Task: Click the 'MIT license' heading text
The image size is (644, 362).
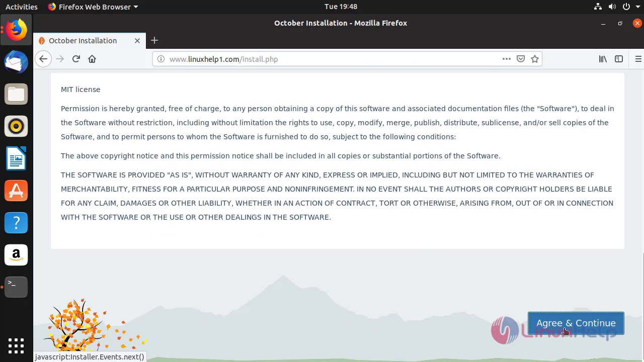Action: 80,89
